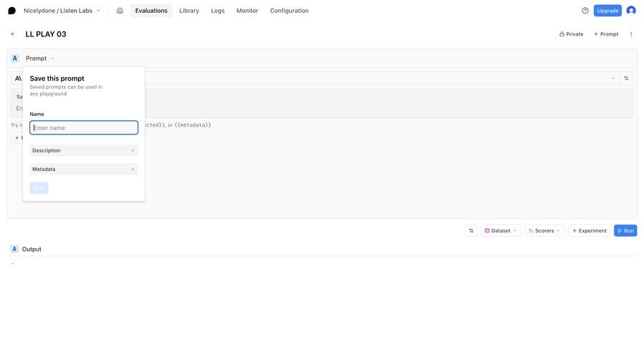Open the Configuration tab
Viewport: 644px width, 346px height.
(289, 11)
